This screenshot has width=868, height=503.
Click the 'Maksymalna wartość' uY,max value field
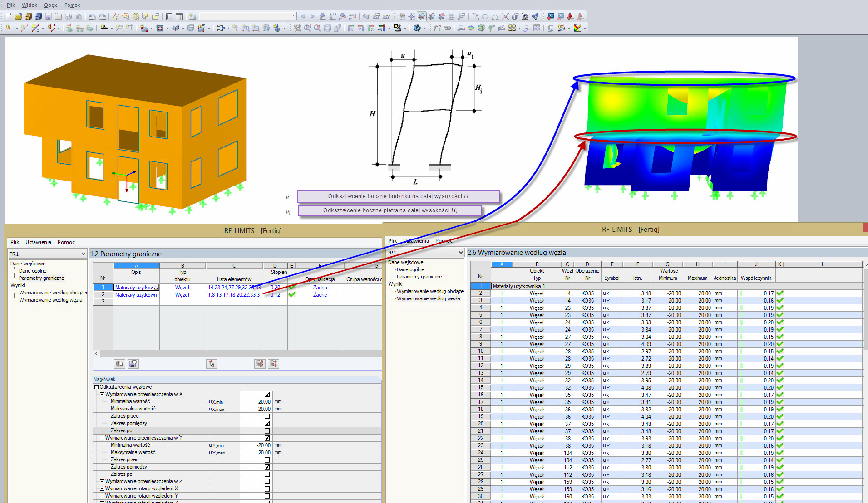pyautogui.click(x=256, y=453)
